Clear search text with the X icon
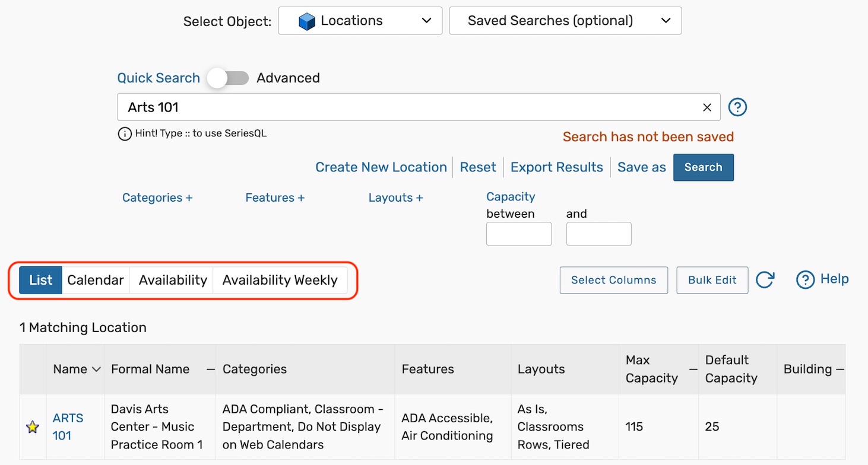The width and height of the screenshot is (868, 465). tap(707, 107)
